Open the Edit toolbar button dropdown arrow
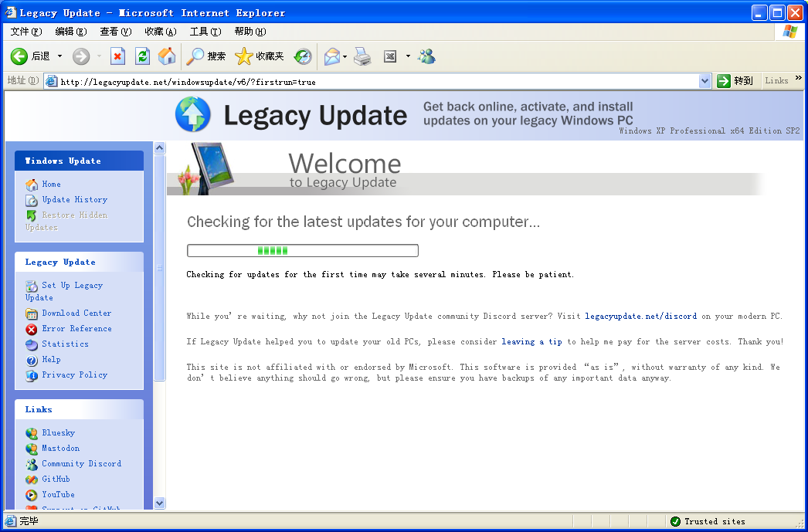The height and width of the screenshot is (532, 808). pyautogui.click(x=408, y=56)
